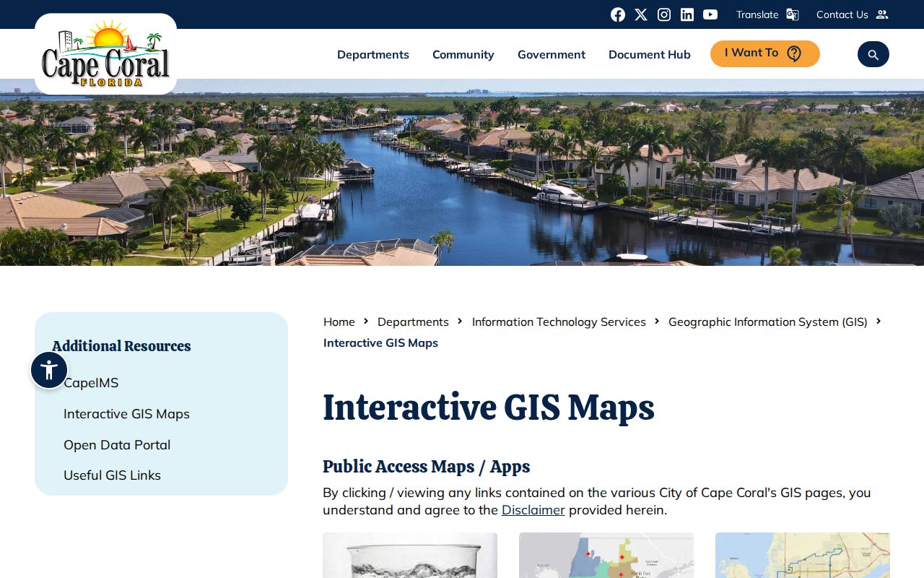Open Information Technology Services breadcrumb link

[x=559, y=322]
